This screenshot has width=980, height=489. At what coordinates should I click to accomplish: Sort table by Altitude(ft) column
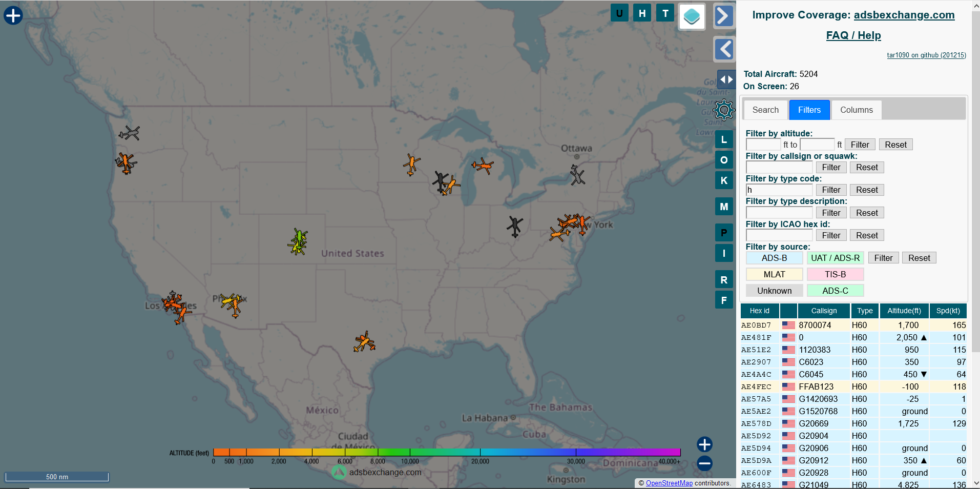[904, 311]
